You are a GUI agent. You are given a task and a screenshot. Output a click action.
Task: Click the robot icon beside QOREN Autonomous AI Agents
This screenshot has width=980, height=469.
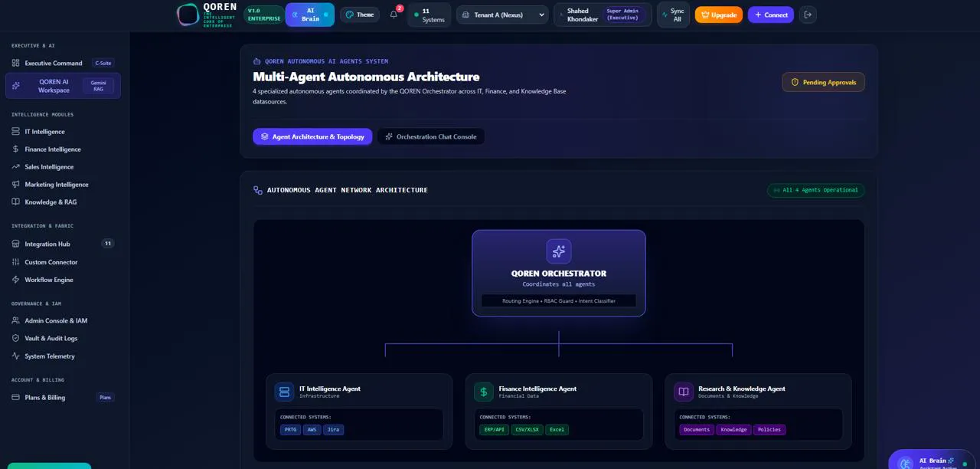[256, 61]
